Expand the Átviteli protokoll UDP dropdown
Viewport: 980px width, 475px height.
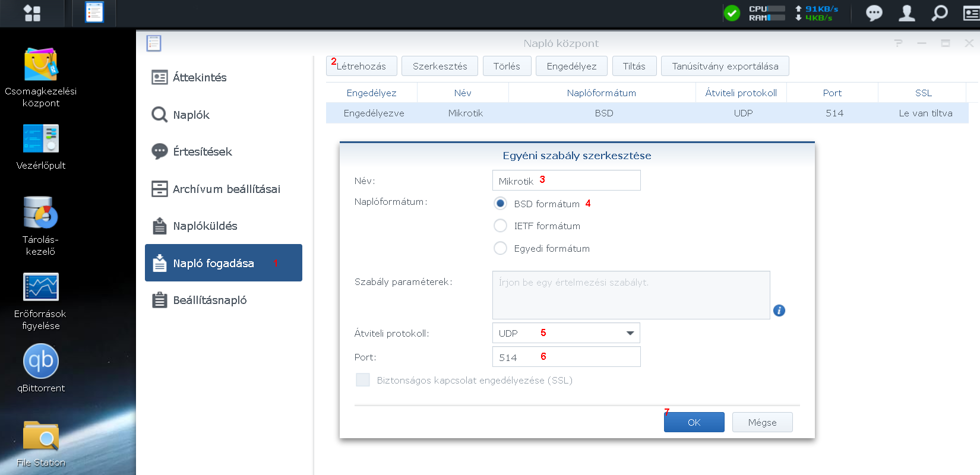630,333
